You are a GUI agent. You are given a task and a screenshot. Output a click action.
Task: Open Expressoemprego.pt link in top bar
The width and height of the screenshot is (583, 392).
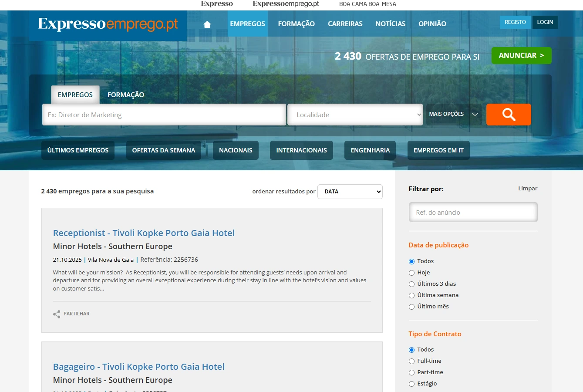click(x=286, y=4)
